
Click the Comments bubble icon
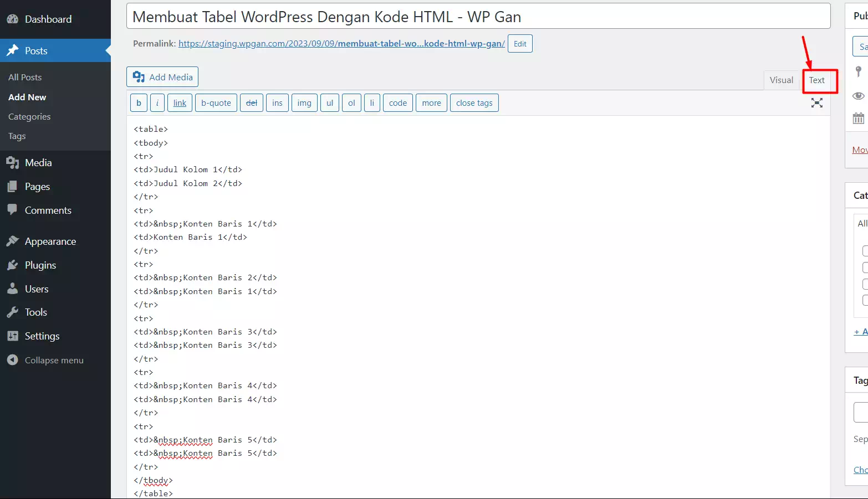[13, 210]
